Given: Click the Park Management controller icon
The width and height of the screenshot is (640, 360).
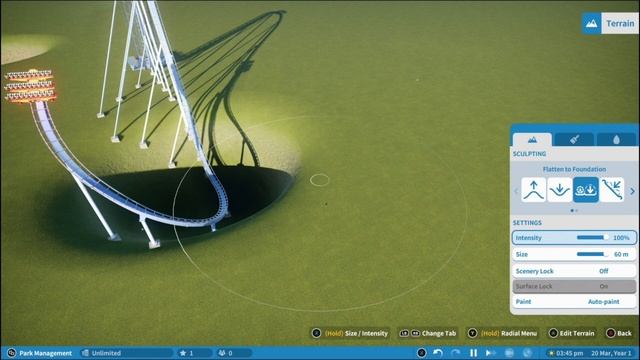Looking at the screenshot, I should click(11, 353).
